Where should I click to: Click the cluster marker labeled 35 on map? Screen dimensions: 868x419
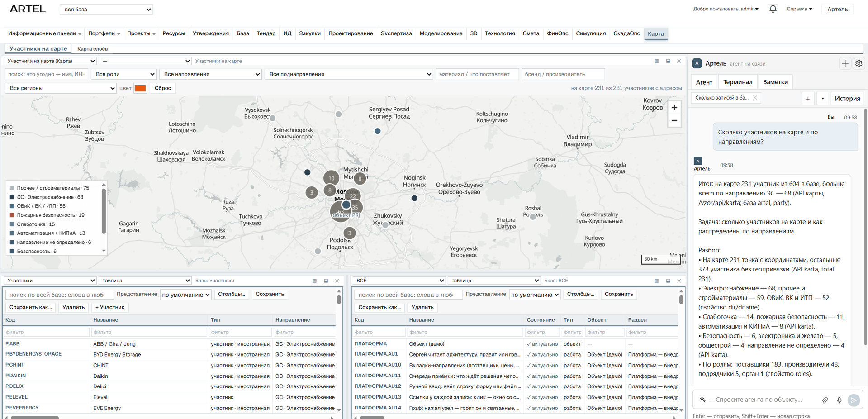[x=355, y=207]
